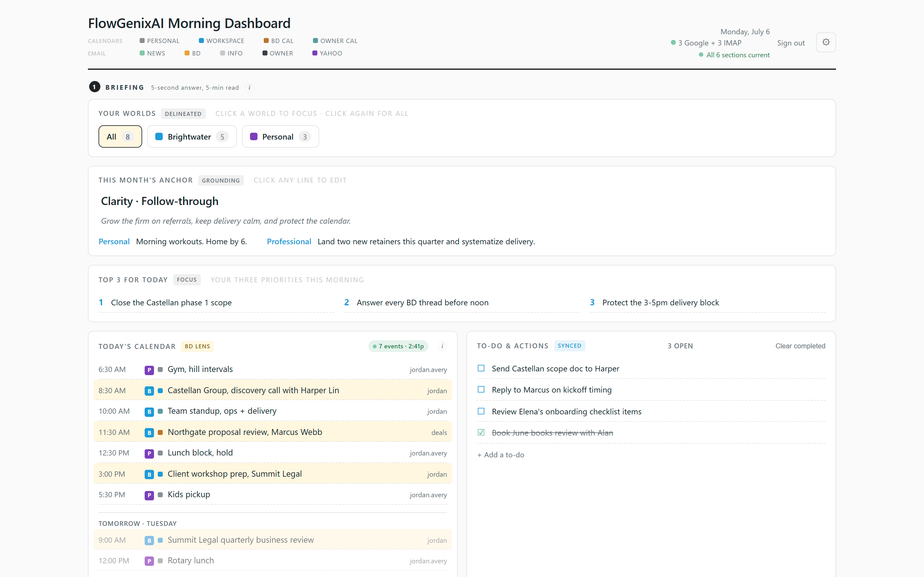Toggle the News email legend

pyautogui.click(x=152, y=53)
